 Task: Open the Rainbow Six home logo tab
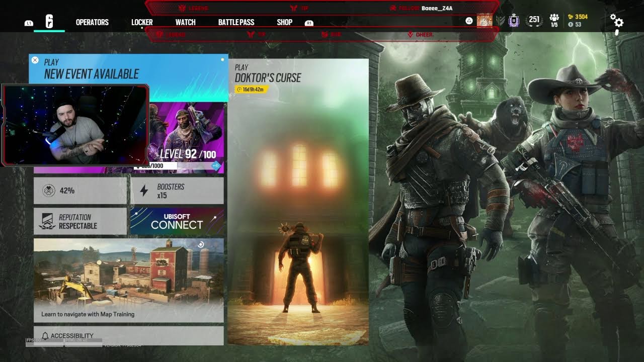[x=49, y=22]
